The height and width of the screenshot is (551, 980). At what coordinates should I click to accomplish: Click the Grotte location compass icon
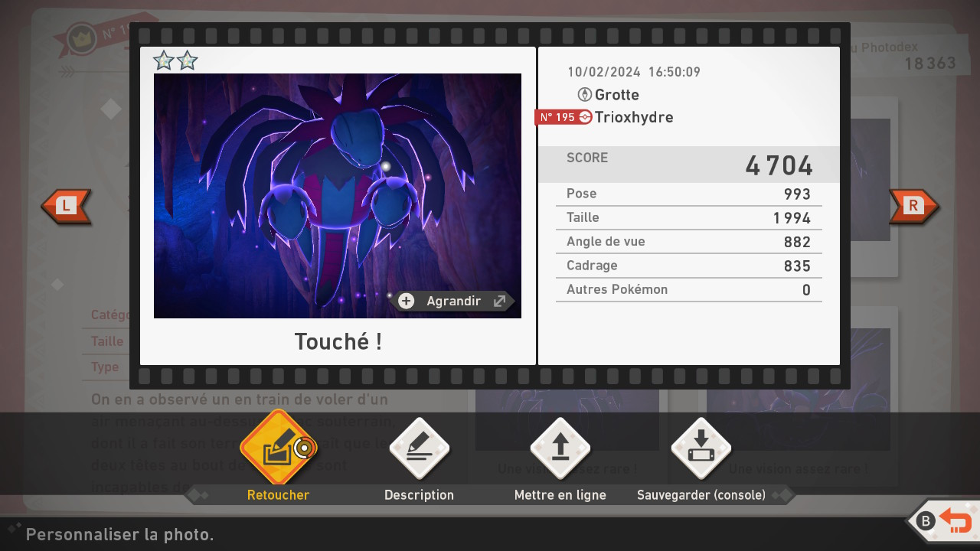pyautogui.click(x=584, y=95)
